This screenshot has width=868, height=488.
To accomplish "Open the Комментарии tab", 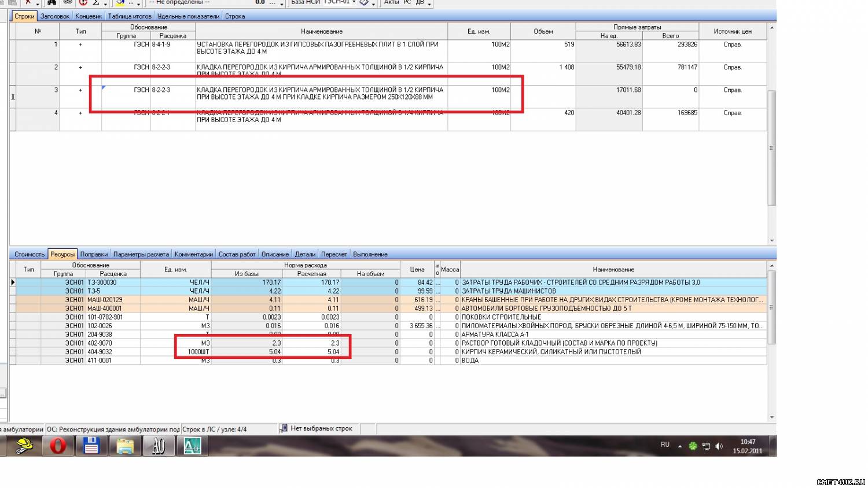I will [x=194, y=254].
